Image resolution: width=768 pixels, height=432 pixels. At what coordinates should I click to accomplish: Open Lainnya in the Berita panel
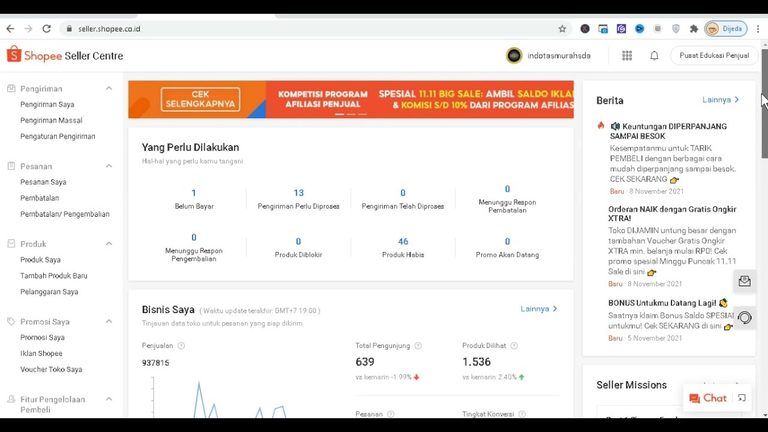tap(720, 100)
